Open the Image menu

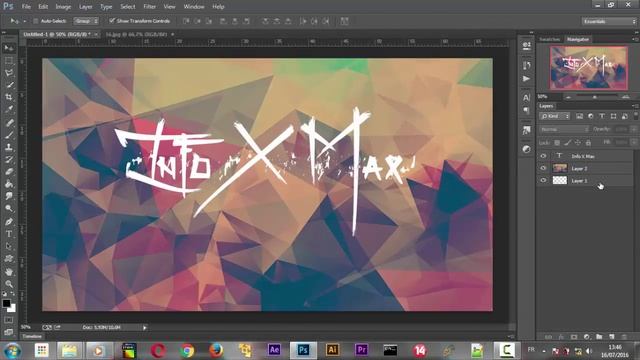tap(63, 7)
